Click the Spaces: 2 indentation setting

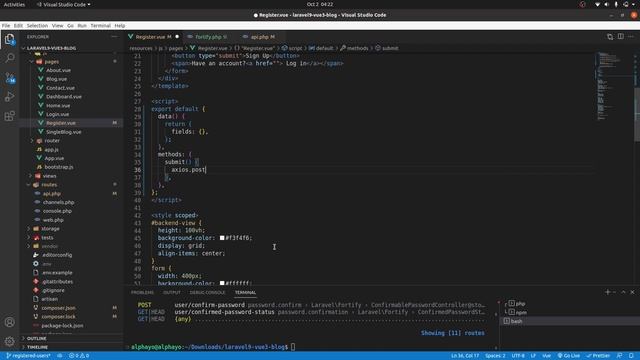tap(495, 356)
